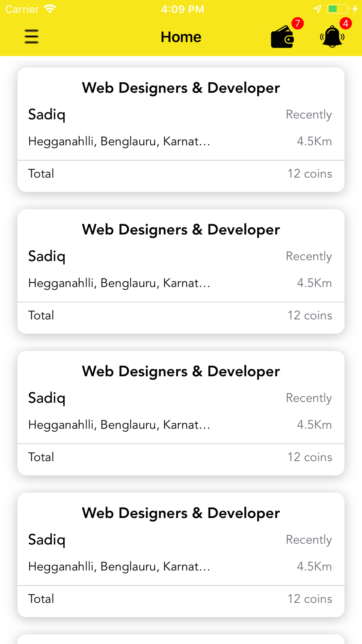
Task: Tap the first card's 12 coins total
Action: pyautogui.click(x=310, y=174)
